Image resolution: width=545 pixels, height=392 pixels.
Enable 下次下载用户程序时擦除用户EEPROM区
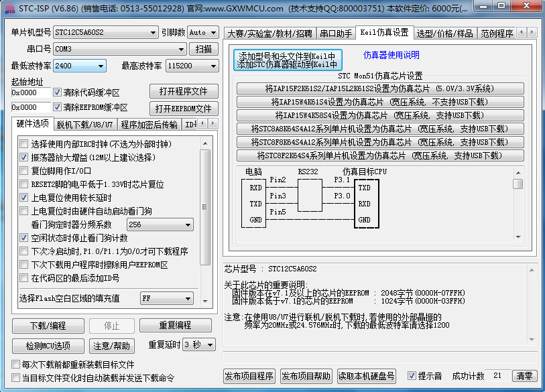23,265
